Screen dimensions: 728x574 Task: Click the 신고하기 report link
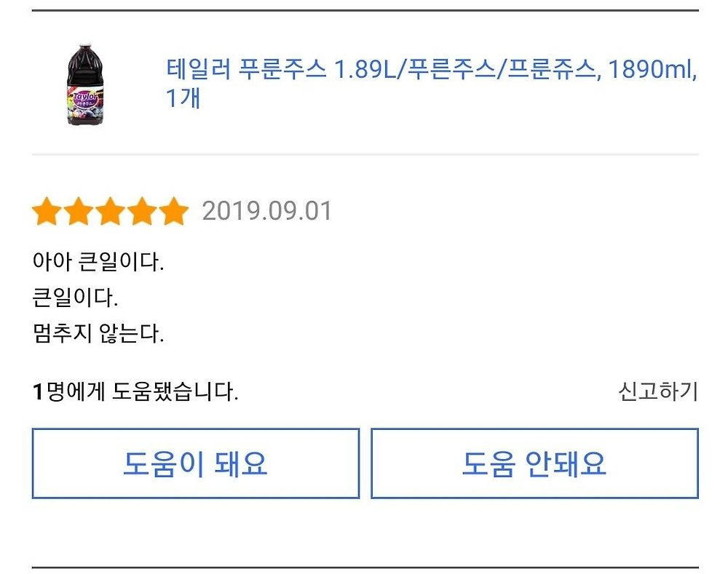pyautogui.click(x=657, y=392)
